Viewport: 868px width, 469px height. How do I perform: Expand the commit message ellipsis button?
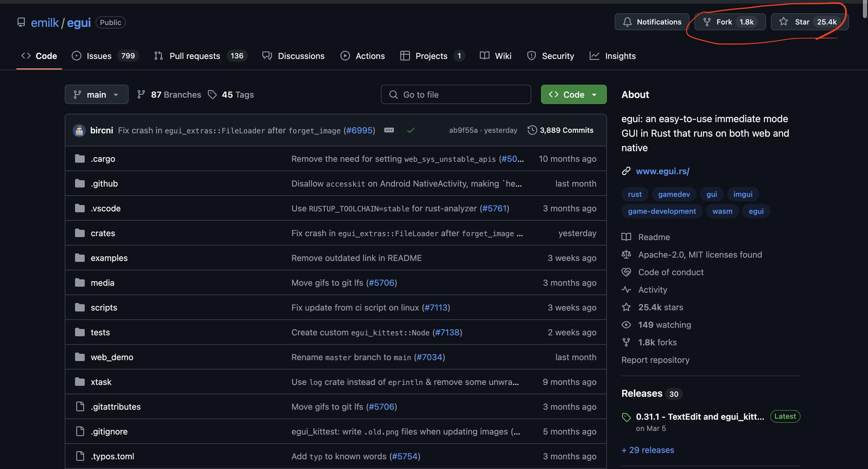[x=389, y=130]
